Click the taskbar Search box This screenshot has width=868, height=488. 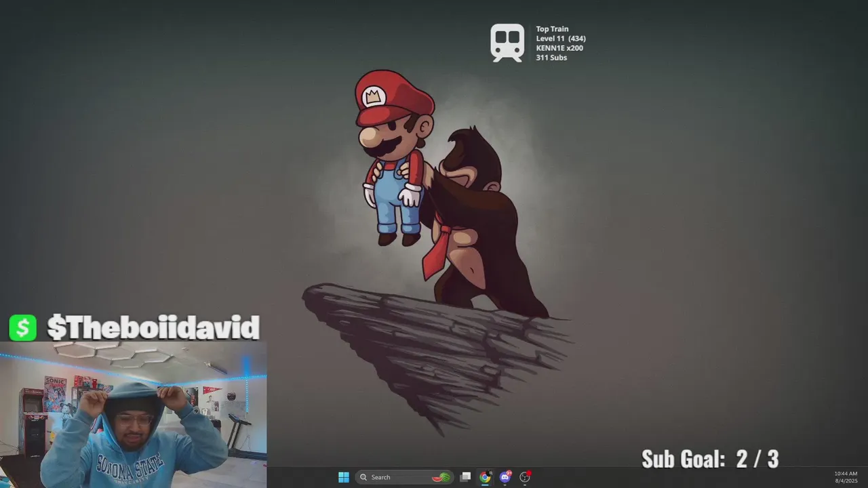pos(405,477)
